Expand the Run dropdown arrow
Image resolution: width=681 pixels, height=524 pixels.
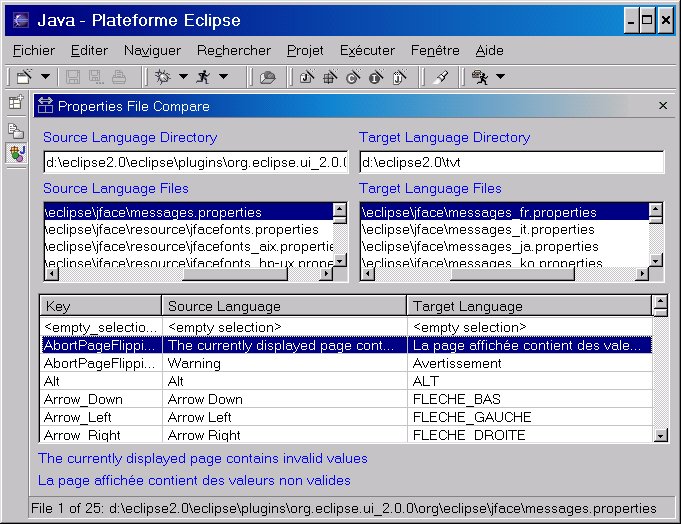[223, 77]
